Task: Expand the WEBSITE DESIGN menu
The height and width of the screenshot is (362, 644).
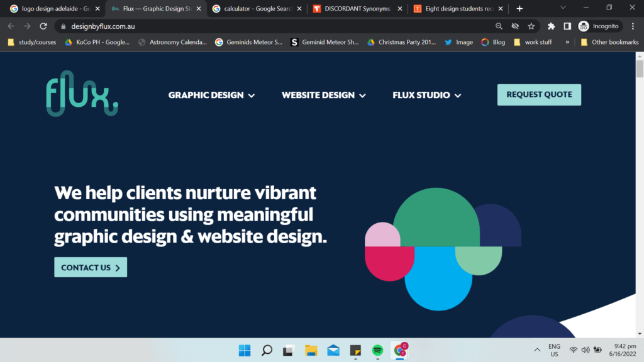Action: point(324,96)
